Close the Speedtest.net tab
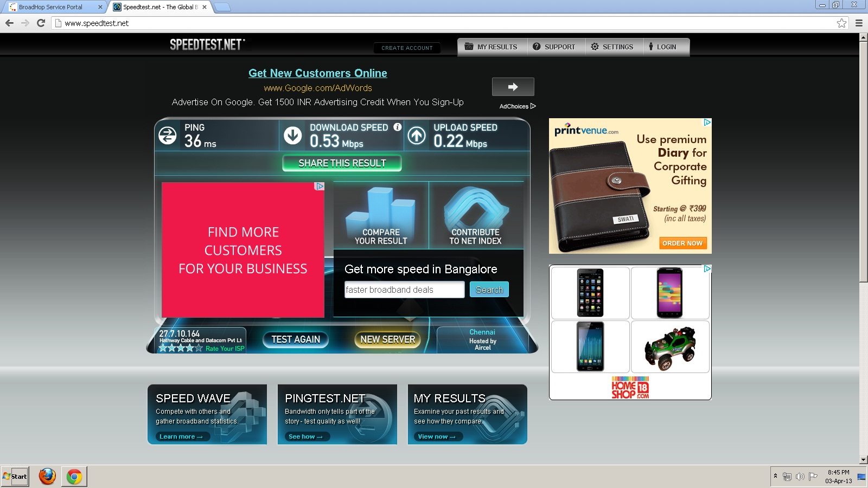 coord(204,7)
